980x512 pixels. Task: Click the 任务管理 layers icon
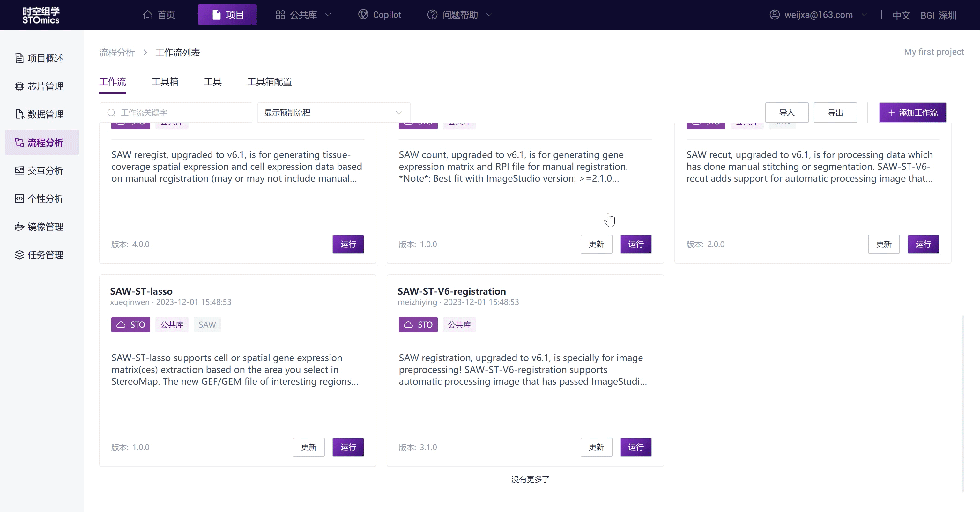(x=19, y=255)
